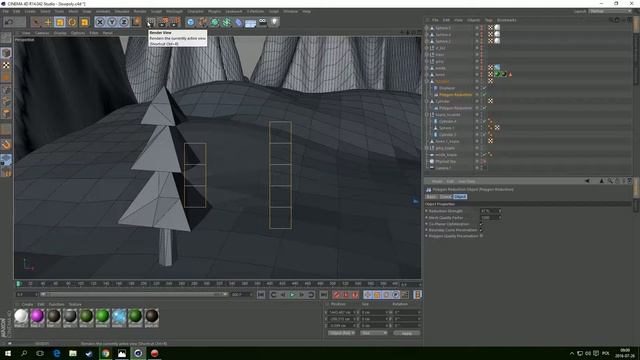Open the spline pen tool icon
The width and height of the screenshot is (640, 360).
(202, 22)
